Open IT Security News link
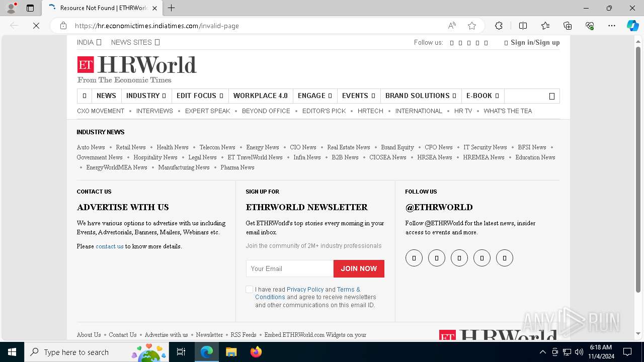This screenshot has width=644, height=362. click(485, 147)
